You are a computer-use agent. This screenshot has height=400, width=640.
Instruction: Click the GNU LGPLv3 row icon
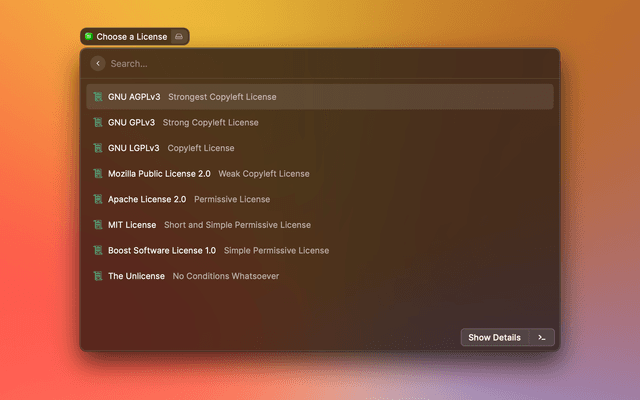click(x=97, y=148)
